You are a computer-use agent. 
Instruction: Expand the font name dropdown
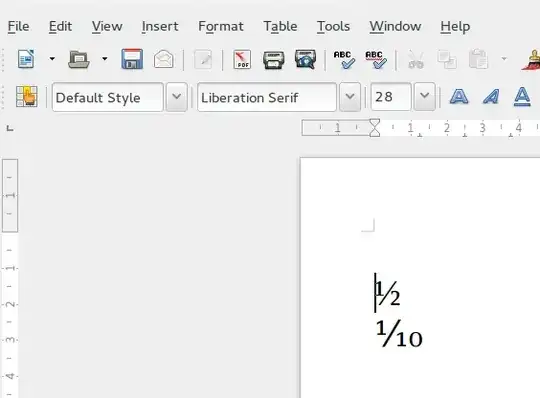coord(350,97)
